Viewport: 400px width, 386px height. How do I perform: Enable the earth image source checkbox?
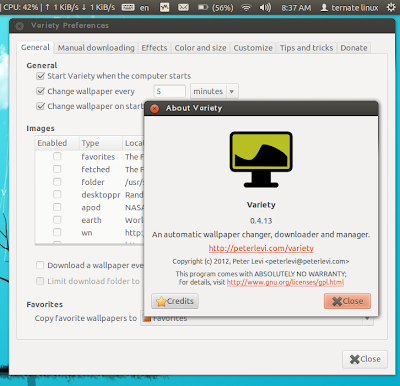[x=57, y=219]
